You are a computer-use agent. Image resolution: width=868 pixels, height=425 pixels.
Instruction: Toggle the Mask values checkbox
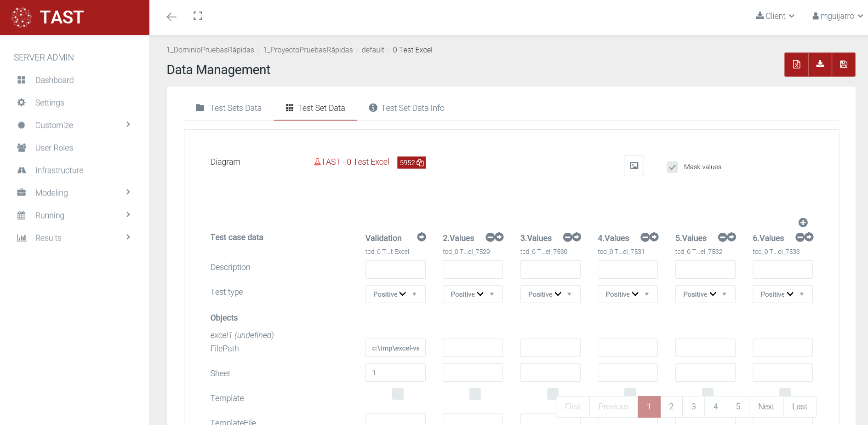coord(672,167)
